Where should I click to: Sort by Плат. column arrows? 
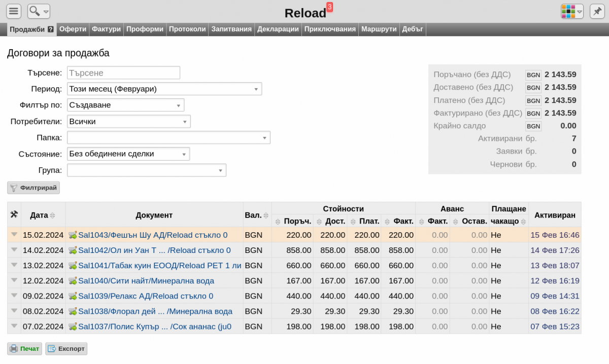click(353, 222)
